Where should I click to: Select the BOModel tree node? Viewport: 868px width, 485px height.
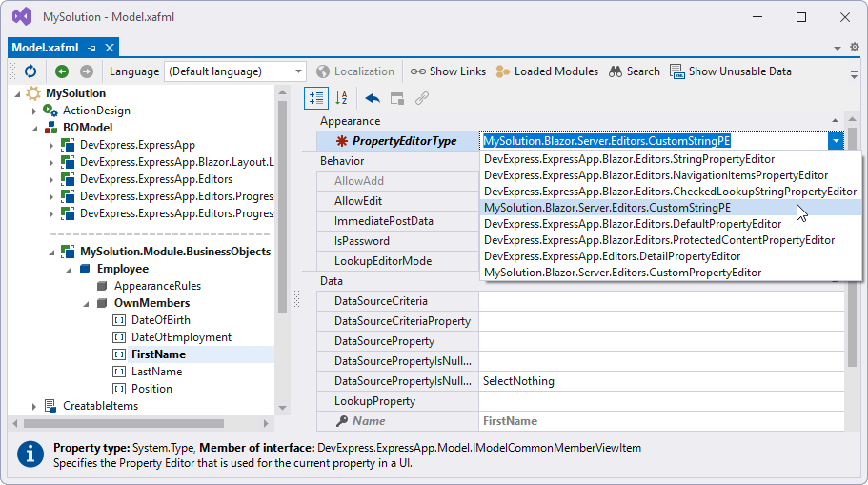click(88, 128)
